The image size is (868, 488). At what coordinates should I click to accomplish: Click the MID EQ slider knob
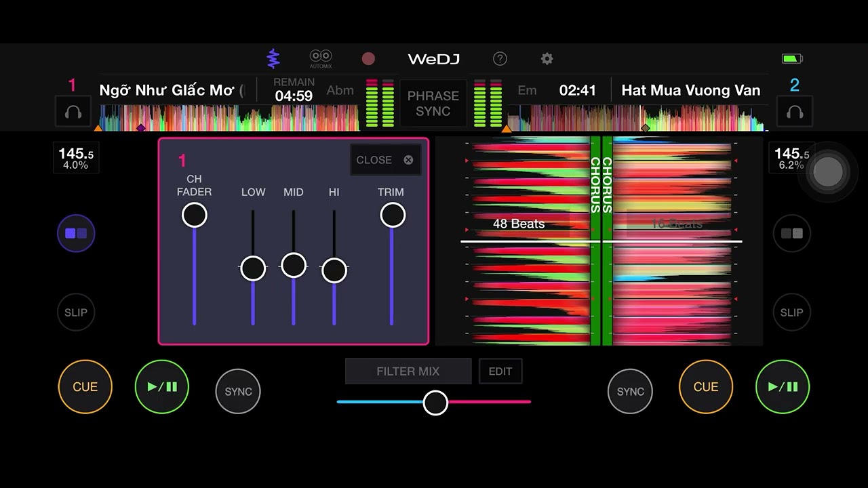click(294, 265)
